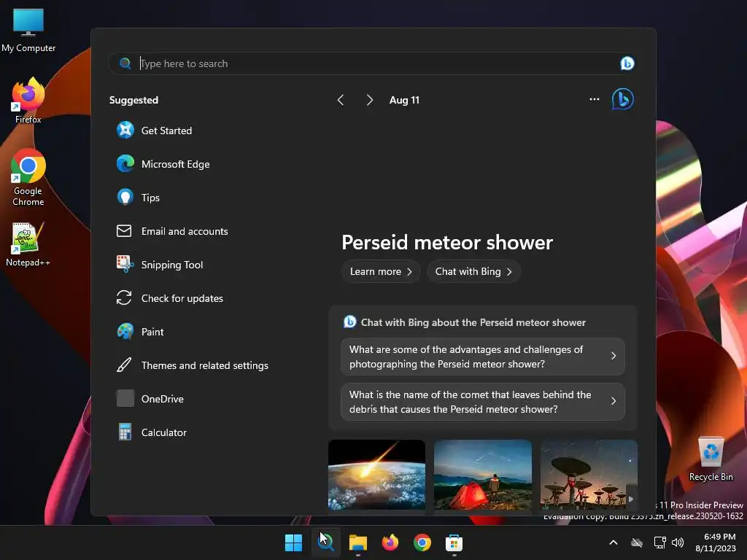Go to next day with right chevron

369,99
